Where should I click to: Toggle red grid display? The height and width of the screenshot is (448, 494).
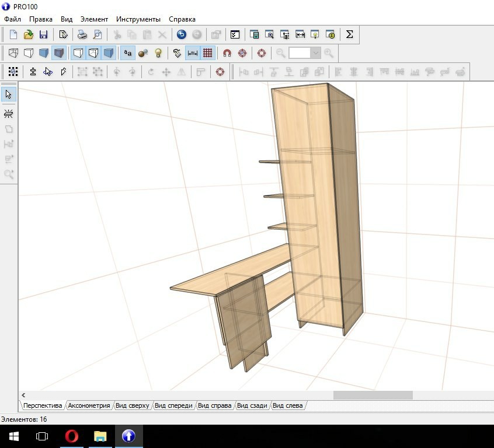pos(208,53)
